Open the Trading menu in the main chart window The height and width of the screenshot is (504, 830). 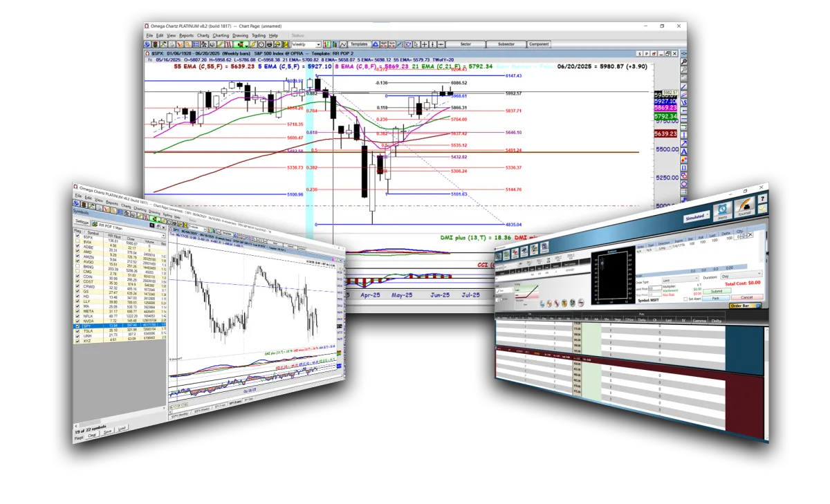(259, 35)
